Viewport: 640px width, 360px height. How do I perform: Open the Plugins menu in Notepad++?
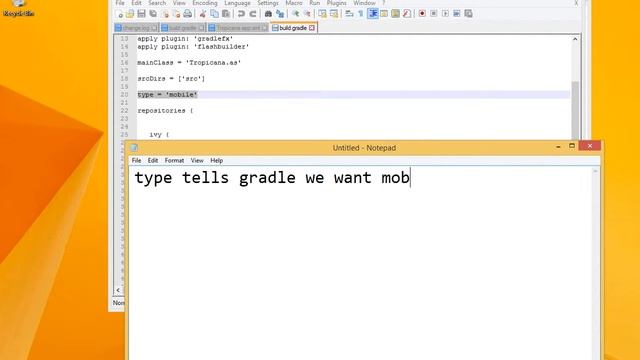336,3
